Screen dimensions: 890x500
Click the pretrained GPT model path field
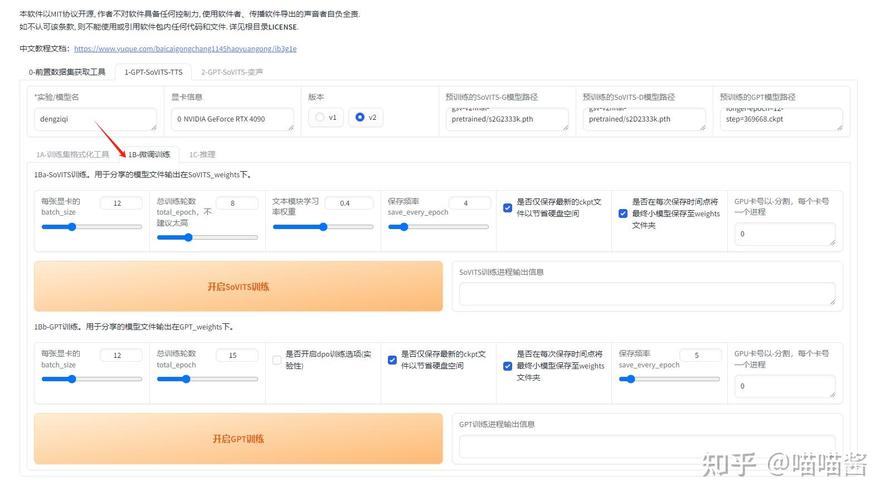[780, 118]
